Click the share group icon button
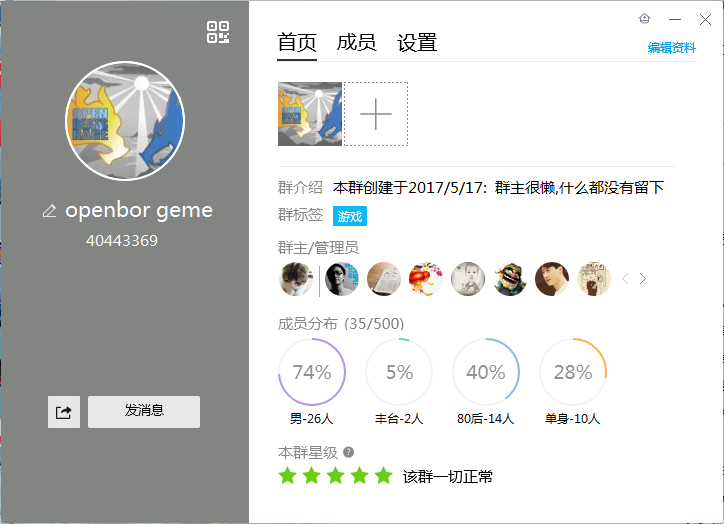 64,412
